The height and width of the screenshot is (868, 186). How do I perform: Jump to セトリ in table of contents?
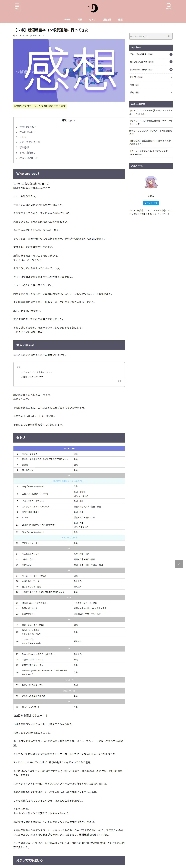coord(23,137)
